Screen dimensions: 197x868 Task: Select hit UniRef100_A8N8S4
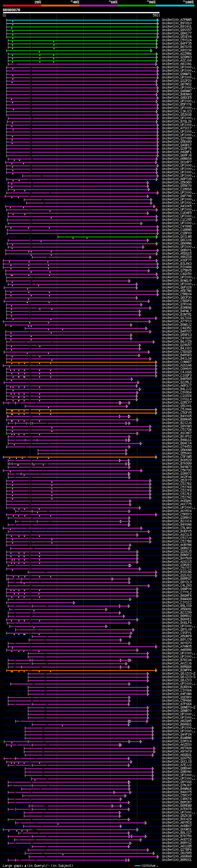tap(177, 159)
